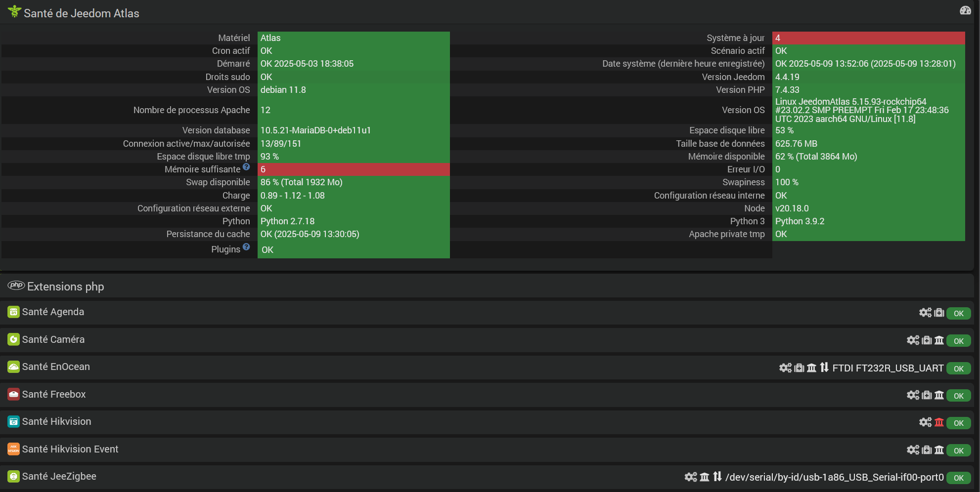Open Santé Hikvision configuration gears icon
Viewport: 980px width, 492px height.
click(x=925, y=422)
